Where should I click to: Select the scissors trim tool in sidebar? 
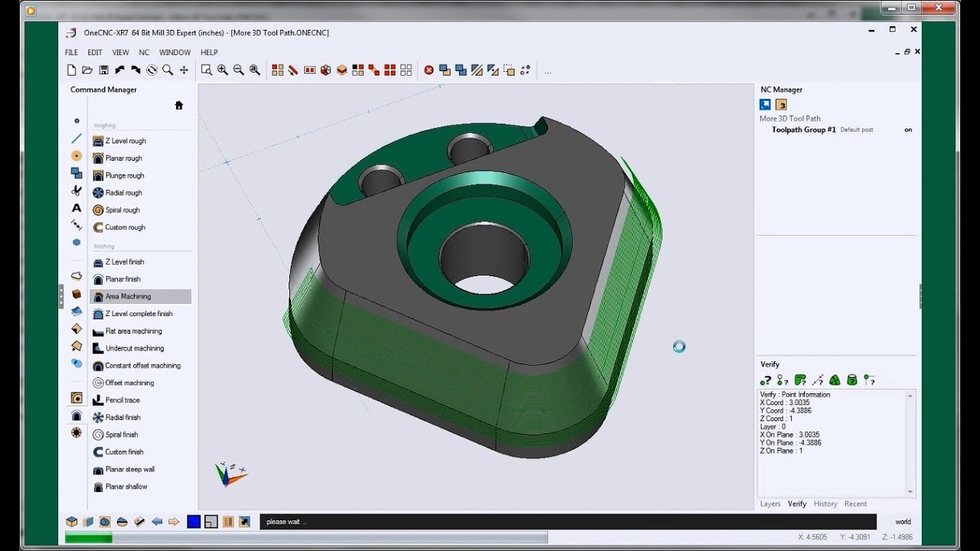77,190
